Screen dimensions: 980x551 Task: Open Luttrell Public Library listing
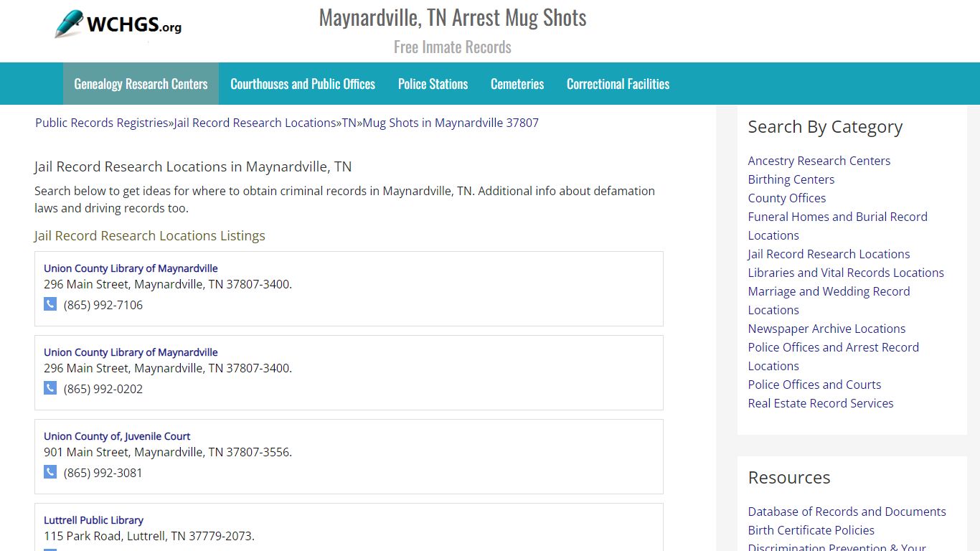(93, 520)
